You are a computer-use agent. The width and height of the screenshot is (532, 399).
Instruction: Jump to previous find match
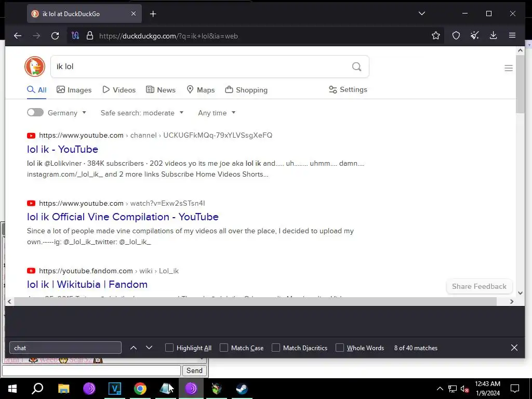[x=134, y=348]
